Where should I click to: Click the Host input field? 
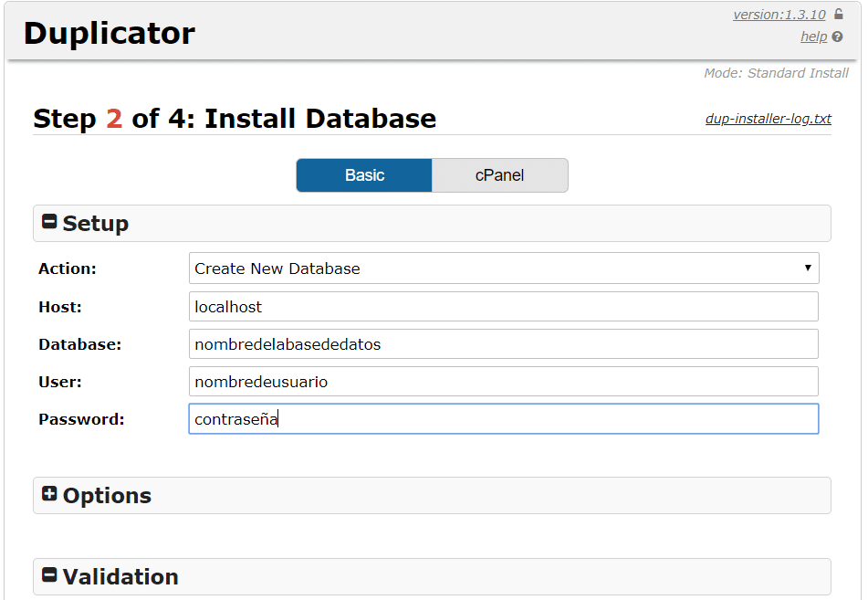click(504, 306)
